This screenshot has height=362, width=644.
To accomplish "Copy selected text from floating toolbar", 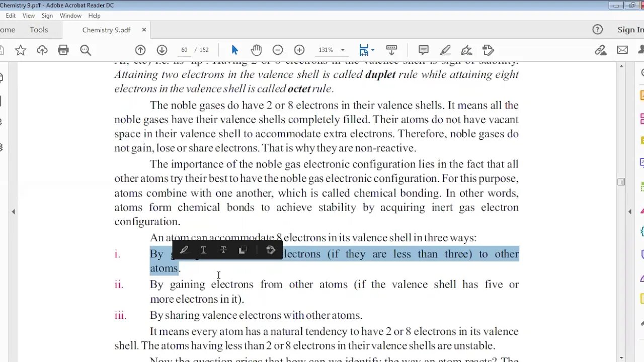I will [x=243, y=250].
